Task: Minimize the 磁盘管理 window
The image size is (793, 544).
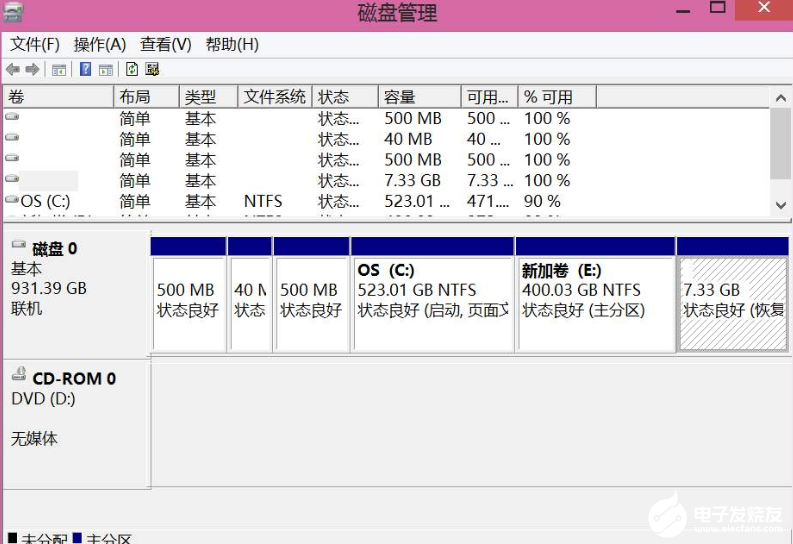Action: pyautogui.click(x=683, y=9)
